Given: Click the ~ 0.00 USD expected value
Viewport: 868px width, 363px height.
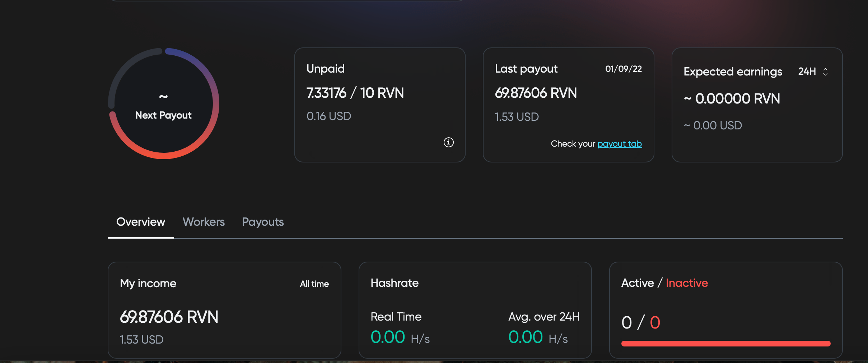Looking at the screenshot, I should click(x=713, y=125).
